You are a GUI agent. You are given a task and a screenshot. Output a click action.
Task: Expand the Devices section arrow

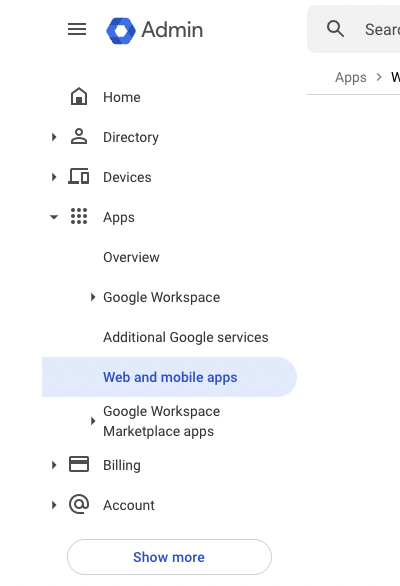click(x=54, y=177)
